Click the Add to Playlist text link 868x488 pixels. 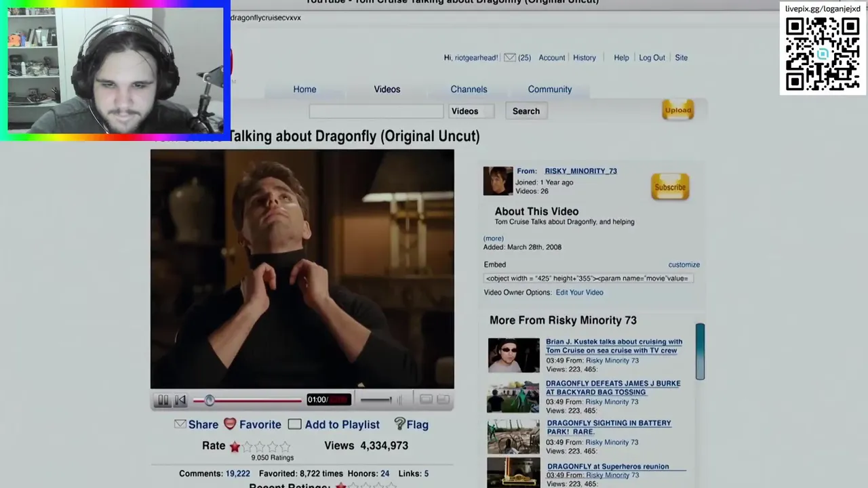point(342,424)
